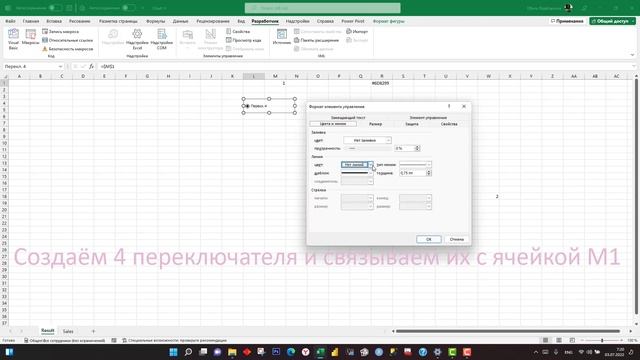Click the transparency percent spinner
The width and height of the screenshot is (640, 360).
417,148
